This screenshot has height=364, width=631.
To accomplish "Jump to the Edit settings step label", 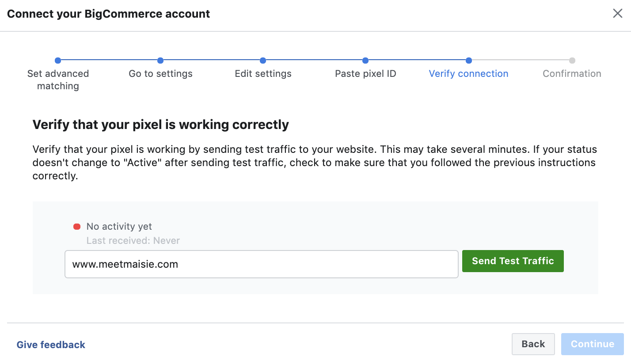I will point(263,74).
